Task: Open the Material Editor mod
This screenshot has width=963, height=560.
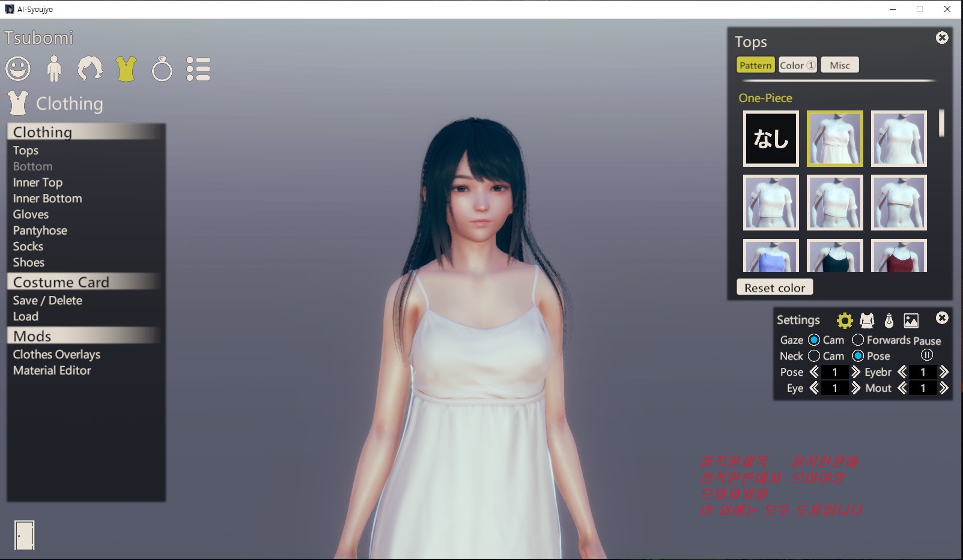Action: click(52, 370)
